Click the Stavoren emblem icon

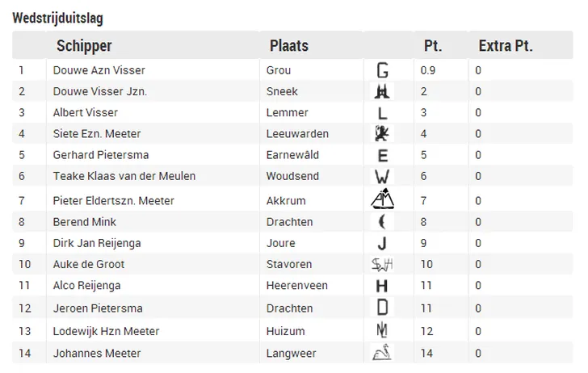pos(382,264)
